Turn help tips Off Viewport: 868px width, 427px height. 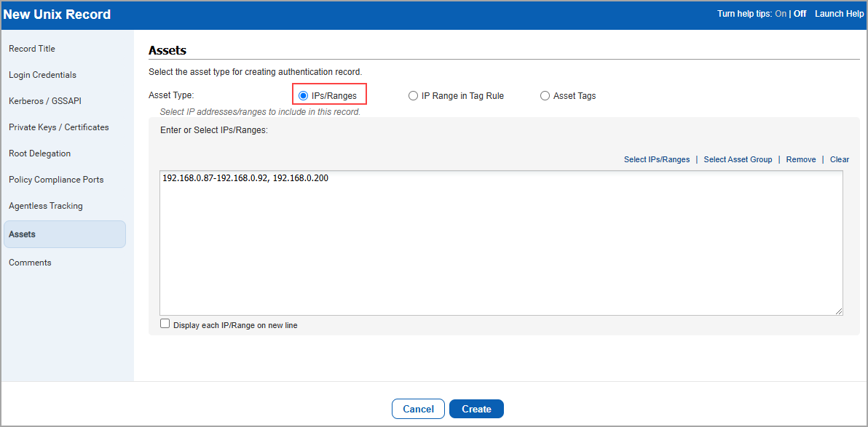point(800,14)
